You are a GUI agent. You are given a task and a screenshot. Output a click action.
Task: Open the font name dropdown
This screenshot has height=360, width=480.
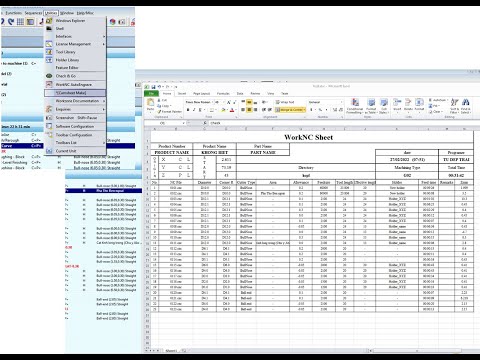point(212,102)
